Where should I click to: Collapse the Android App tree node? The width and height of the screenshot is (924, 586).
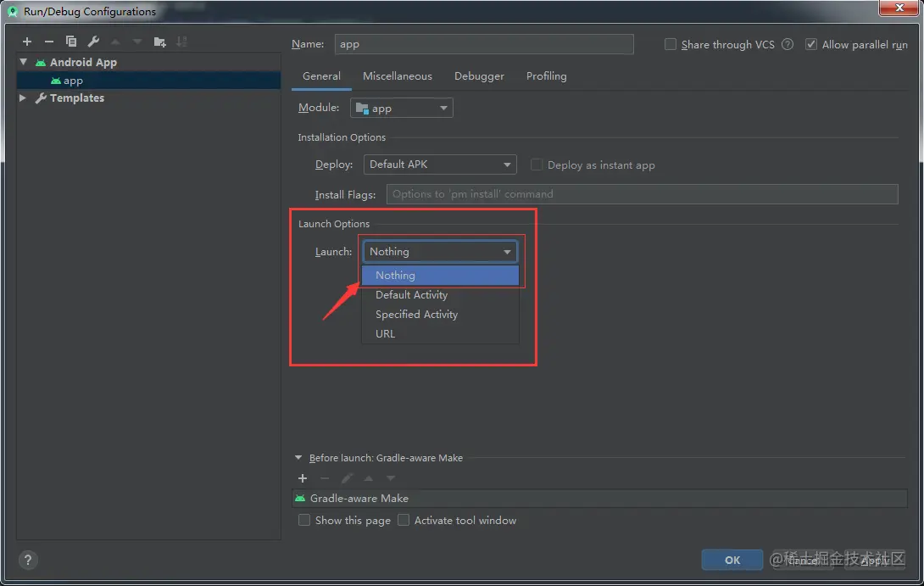pos(23,61)
